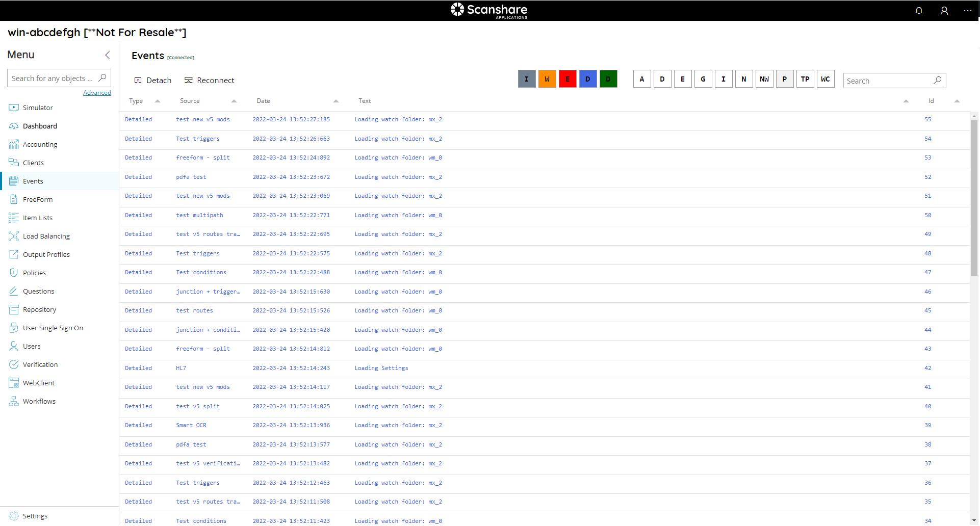980x526 pixels.
Task: Sort events by Type column arrow
Action: click(158, 101)
